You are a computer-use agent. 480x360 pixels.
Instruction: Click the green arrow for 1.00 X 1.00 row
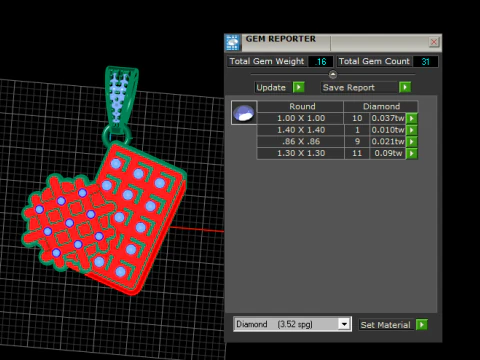pos(412,118)
